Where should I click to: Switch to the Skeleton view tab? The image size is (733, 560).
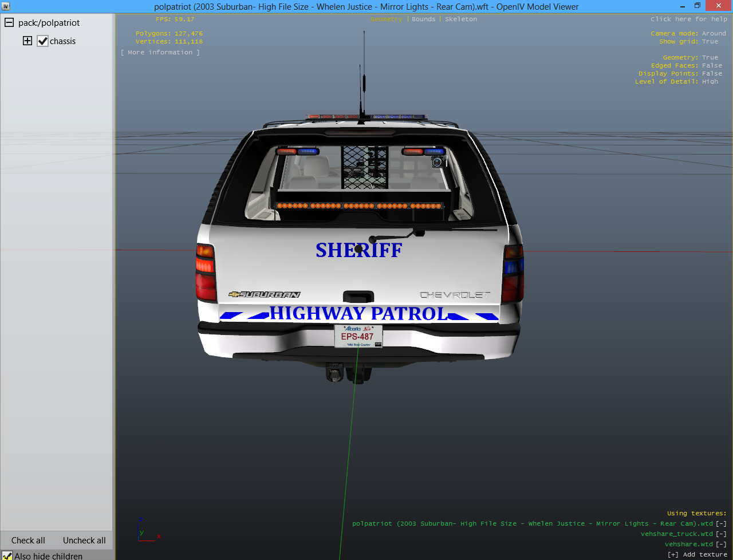coord(460,19)
